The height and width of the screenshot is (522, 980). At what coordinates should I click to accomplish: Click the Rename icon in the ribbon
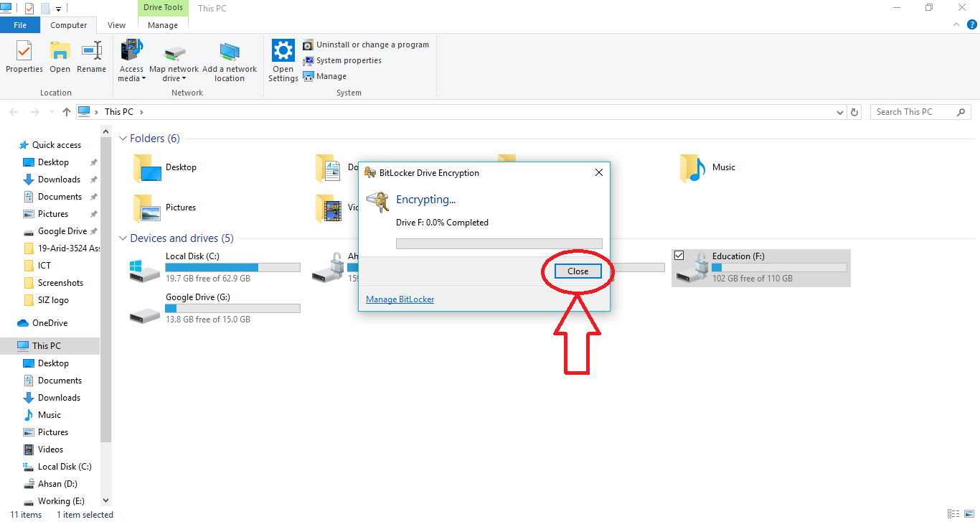(x=91, y=51)
